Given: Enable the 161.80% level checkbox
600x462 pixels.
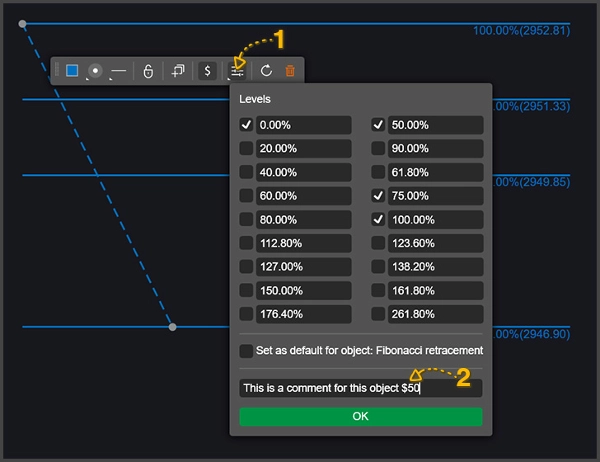Looking at the screenshot, I should (x=378, y=290).
